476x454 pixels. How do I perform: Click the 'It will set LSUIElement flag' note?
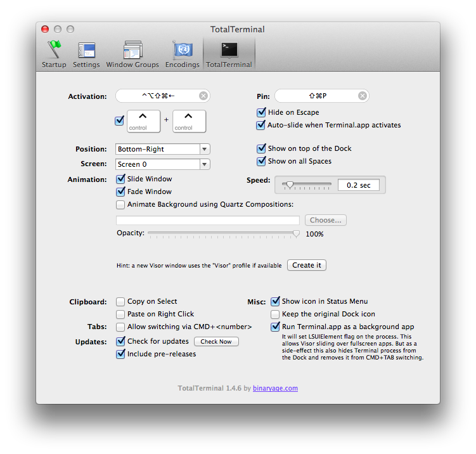coord(352,347)
